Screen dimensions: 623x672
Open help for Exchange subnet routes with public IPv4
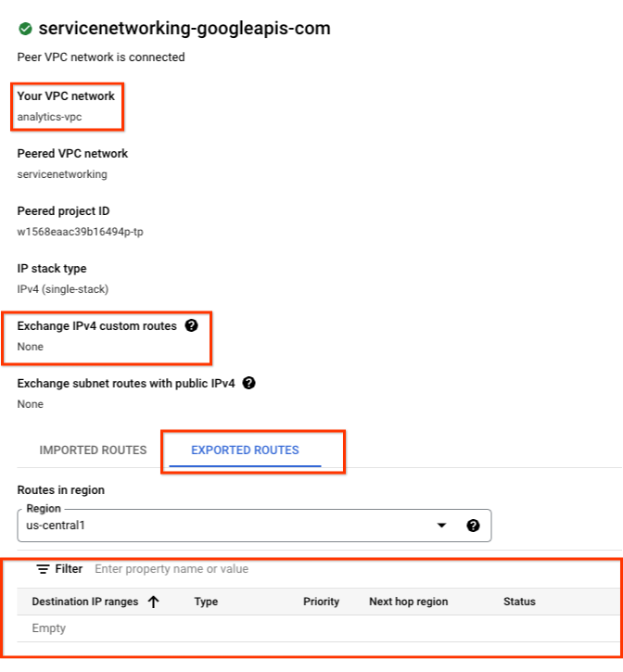(248, 383)
